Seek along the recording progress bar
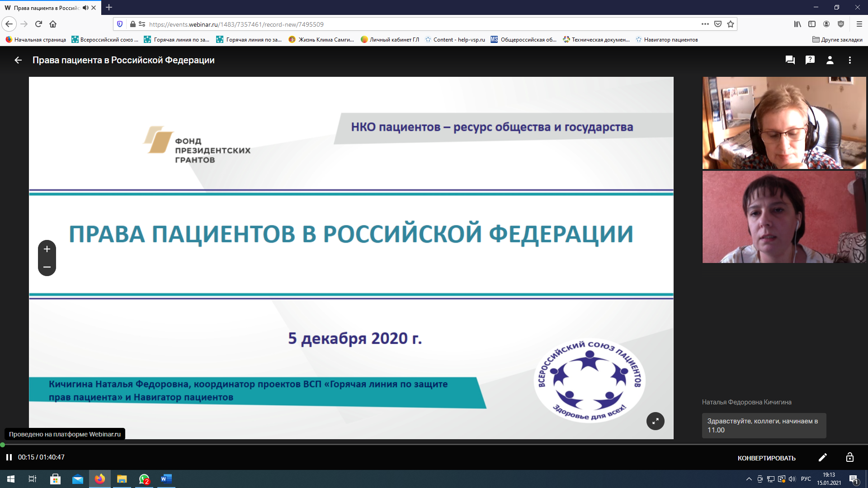This screenshot has height=488, width=868. pyautogui.click(x=434, y=445)
